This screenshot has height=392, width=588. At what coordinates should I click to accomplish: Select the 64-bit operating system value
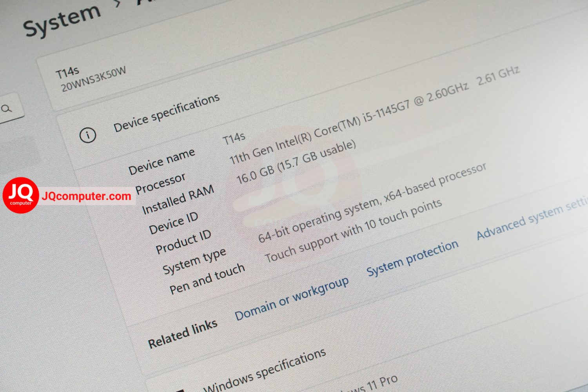click(372, 202)
